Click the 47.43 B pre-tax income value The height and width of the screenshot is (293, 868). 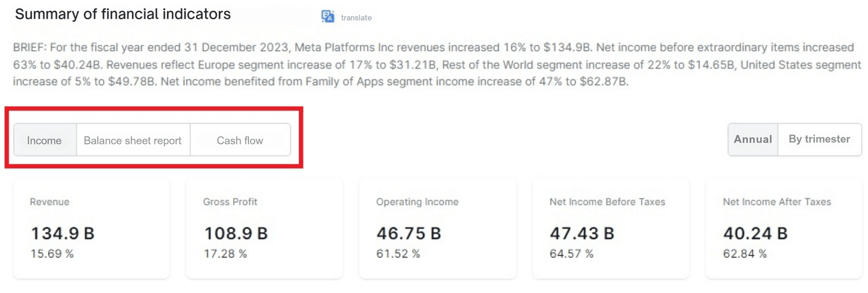coord(582,233)
